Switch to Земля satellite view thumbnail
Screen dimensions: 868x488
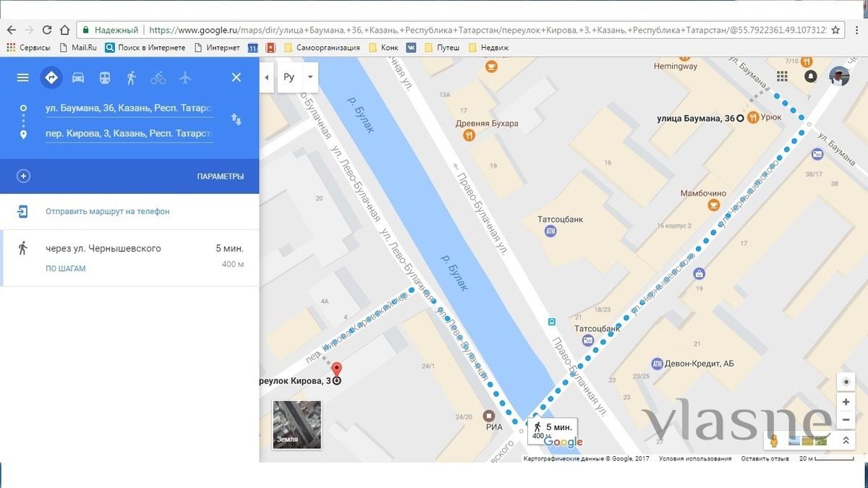[297, 424]
